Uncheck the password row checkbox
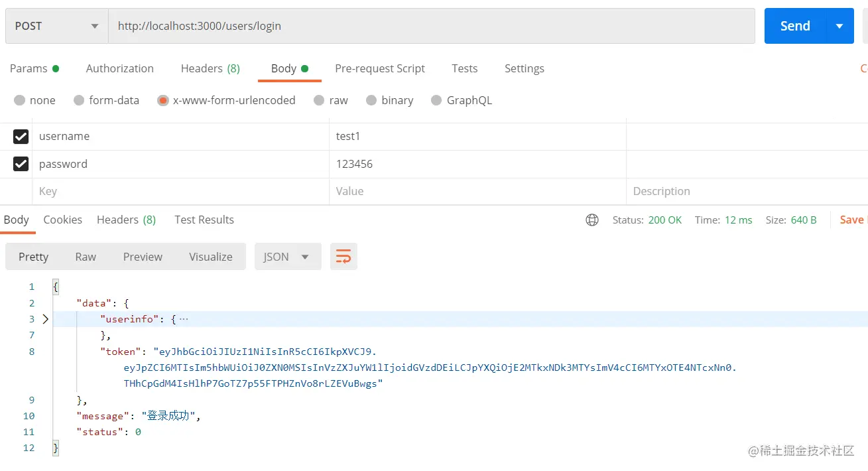 pyautogui.click(x=21, y=164)
